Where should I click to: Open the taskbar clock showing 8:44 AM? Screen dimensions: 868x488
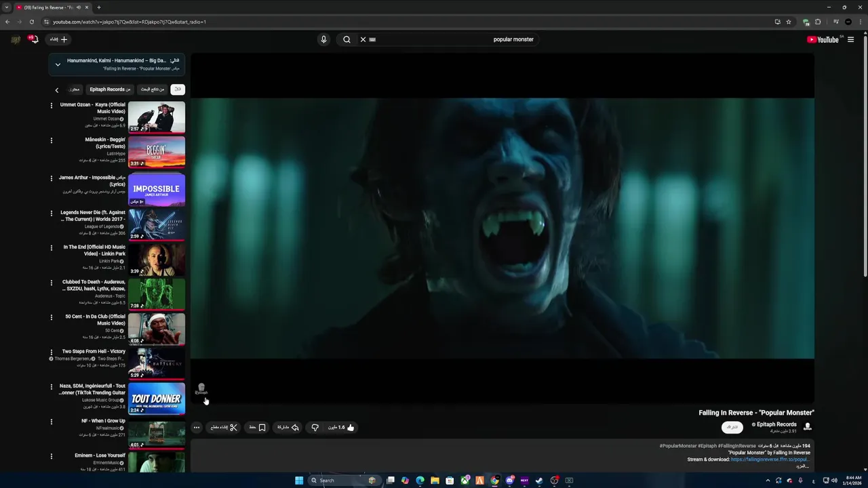[x=852, y=481]
